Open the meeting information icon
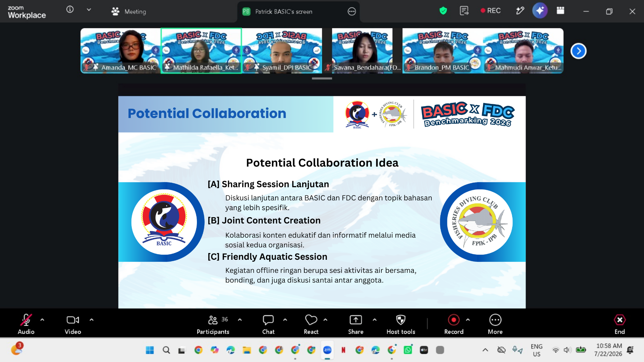 [x=70, y=10]
